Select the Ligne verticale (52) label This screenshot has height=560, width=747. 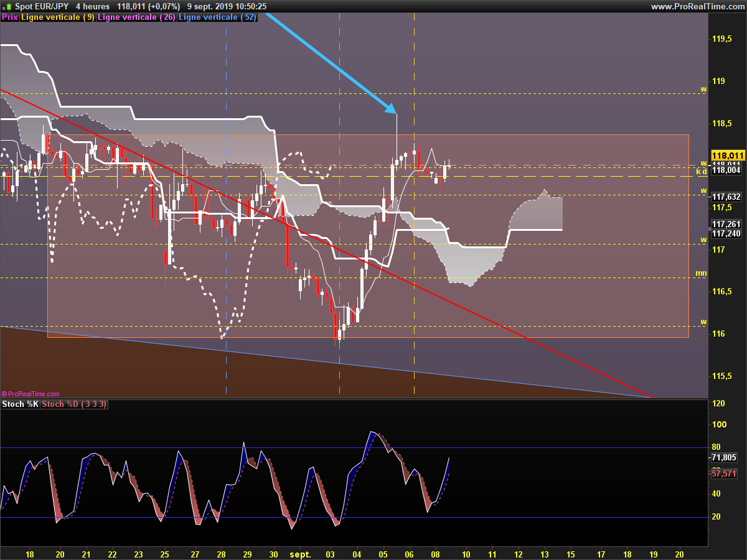(x=217, y=17)
